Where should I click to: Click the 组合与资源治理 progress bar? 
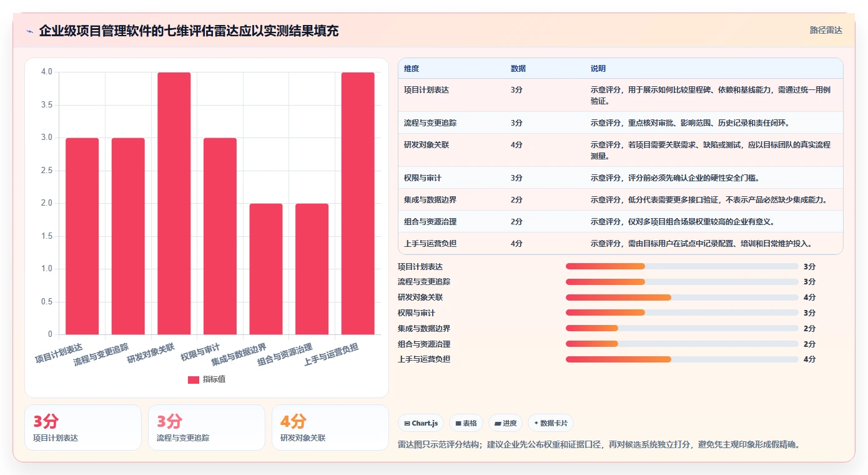tap(682, 344)
